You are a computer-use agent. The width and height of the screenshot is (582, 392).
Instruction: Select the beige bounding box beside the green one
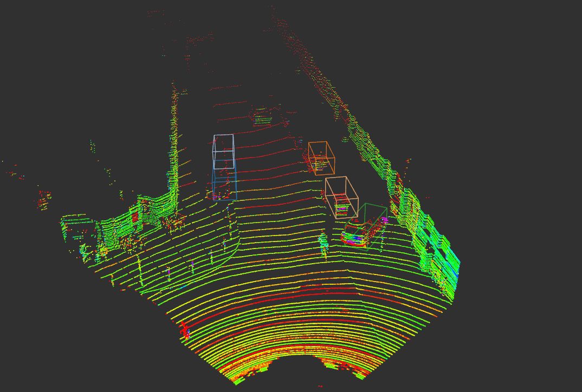pyautogui.click(x=342, y=197)
